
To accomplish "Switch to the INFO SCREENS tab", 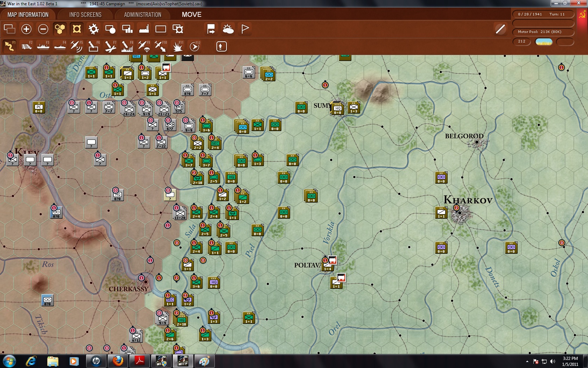I will 85,14.
